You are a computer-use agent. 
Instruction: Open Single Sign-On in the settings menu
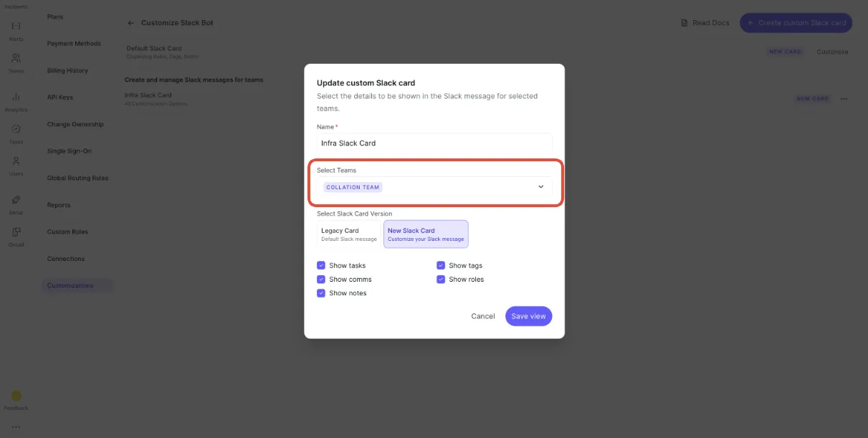pos(69,151)
